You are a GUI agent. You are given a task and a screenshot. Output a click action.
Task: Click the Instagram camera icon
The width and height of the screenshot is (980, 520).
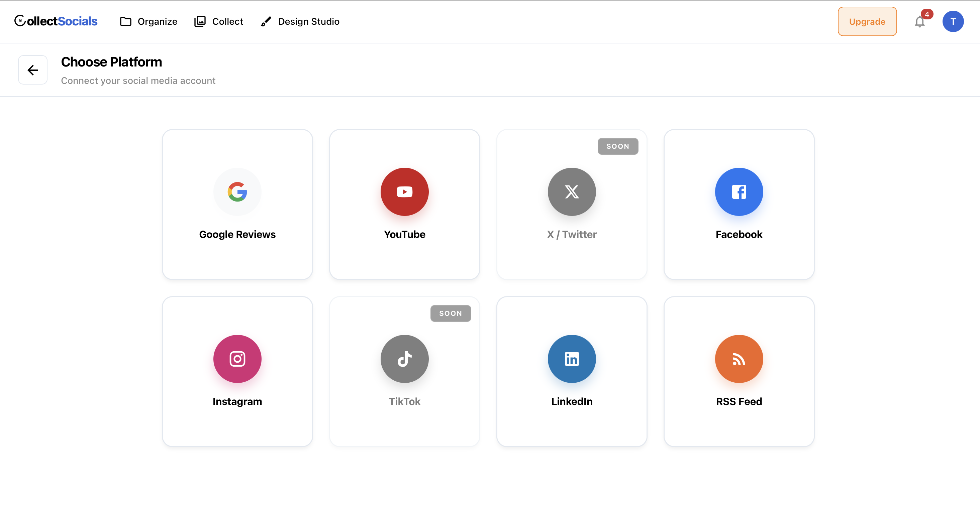tap(237, 359)
